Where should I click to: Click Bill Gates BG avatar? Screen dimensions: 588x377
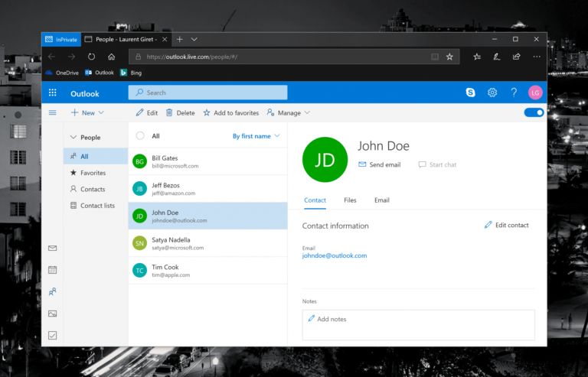[x=139, y=161]
